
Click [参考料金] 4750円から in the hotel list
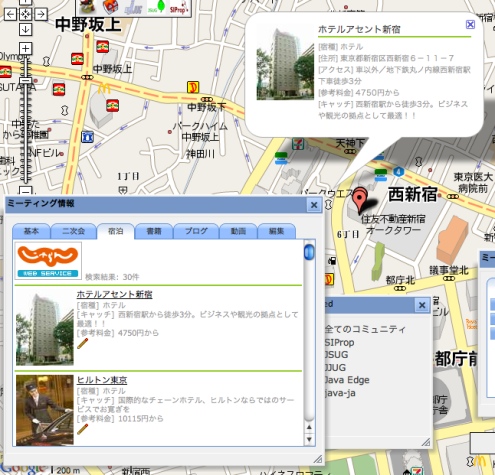click(x=118, y=333)
